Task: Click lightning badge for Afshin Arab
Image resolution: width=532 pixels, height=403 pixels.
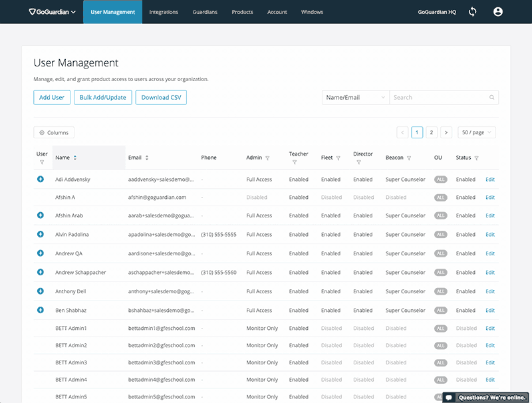Action: click(x=41, y=215)
